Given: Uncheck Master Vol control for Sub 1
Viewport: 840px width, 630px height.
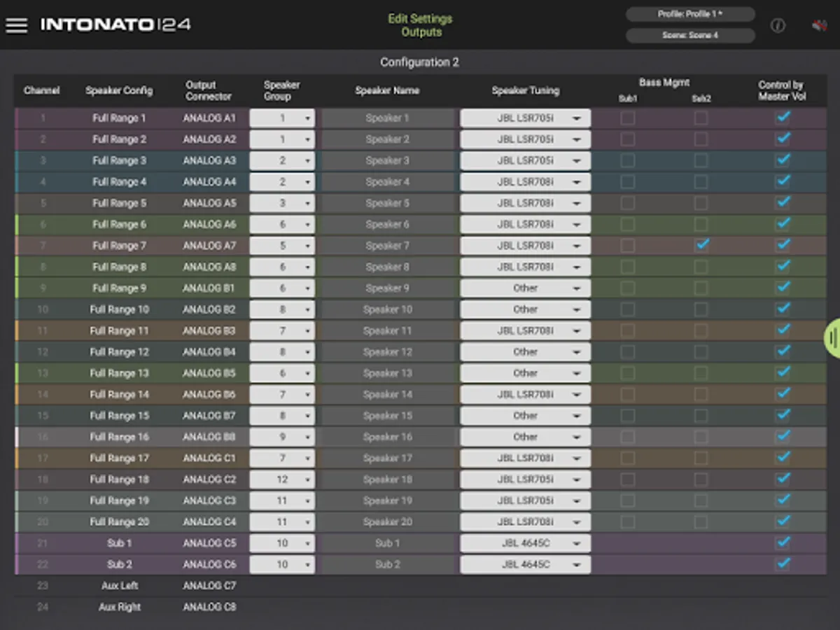Looking at the screenshot, I should [x=783, y=543].
